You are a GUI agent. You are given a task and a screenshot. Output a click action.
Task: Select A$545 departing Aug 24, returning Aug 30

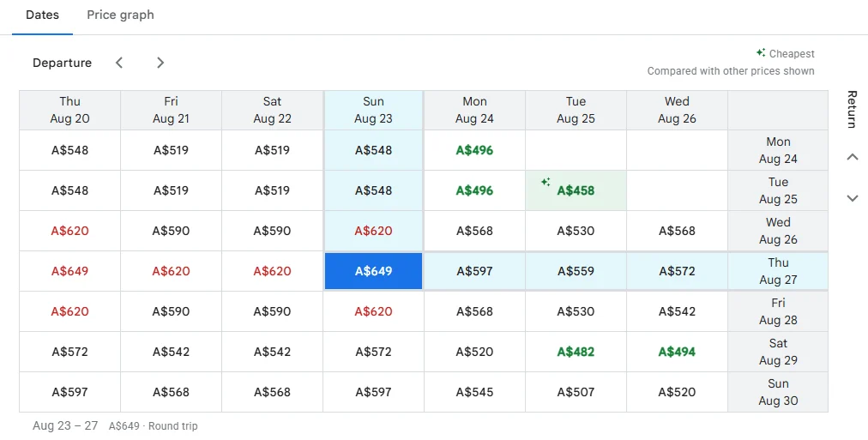pos(474,392)
